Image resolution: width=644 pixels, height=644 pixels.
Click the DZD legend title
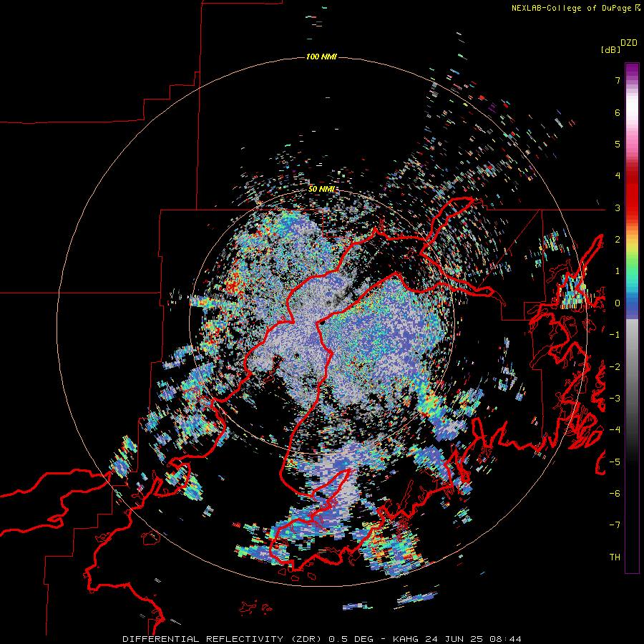click(x=629, y=43)
